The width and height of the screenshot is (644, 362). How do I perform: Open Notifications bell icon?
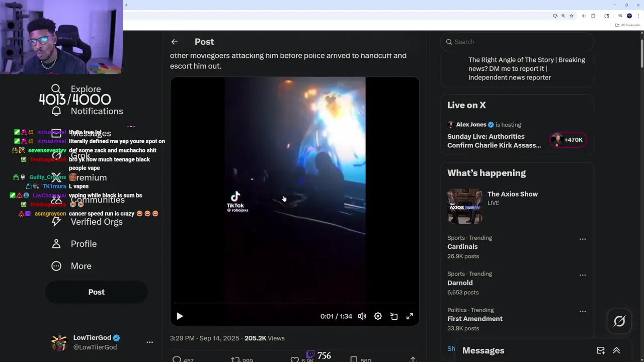(56, 111)
